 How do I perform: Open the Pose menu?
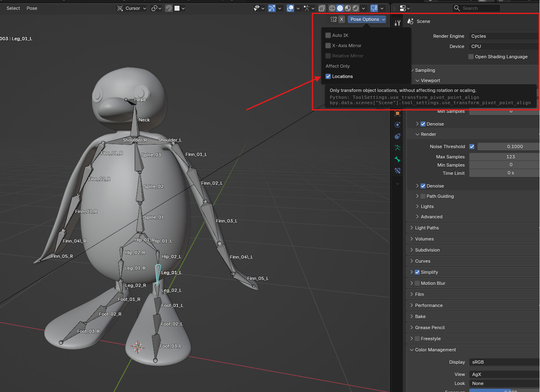32,8
